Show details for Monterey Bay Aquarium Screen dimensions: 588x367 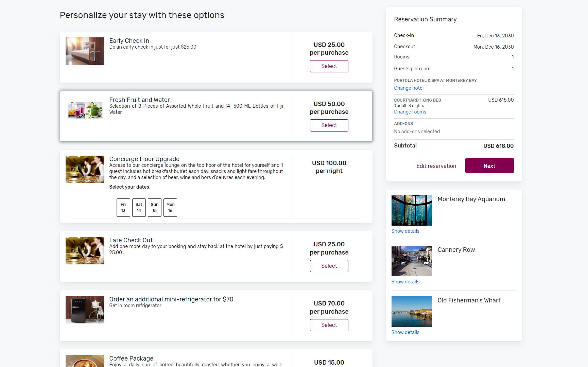coord(405,231)
